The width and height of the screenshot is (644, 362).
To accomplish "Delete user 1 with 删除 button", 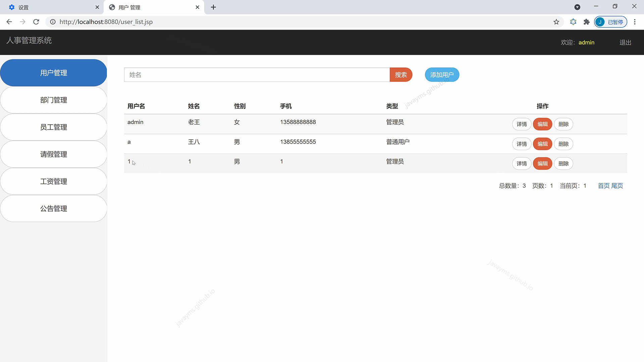I will (563, 164).
